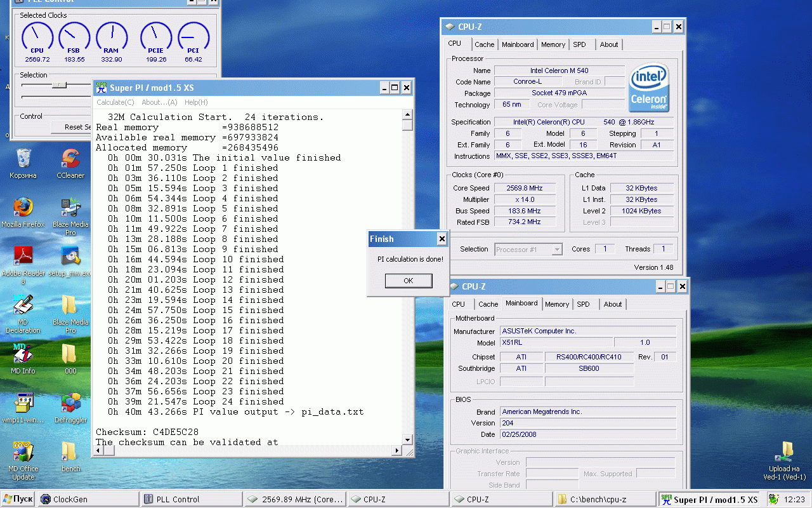Click the FSB gauge dial in PLL Control
812x508 pixels.
(74, 37)
